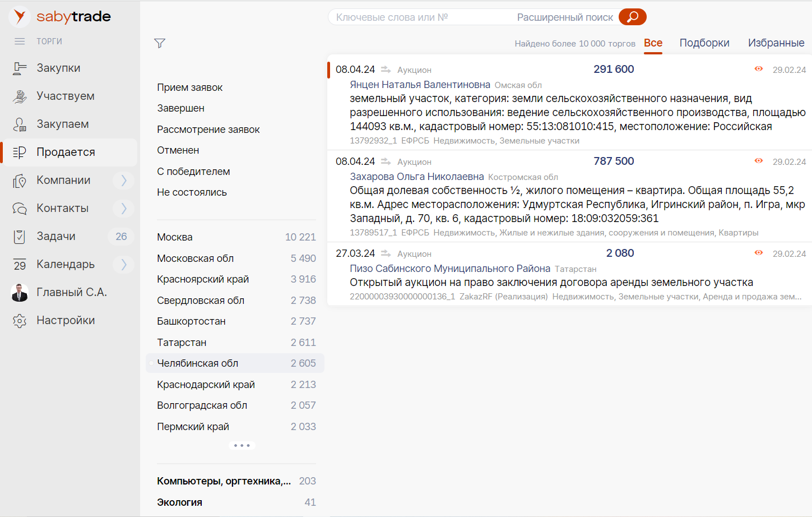The height and width of the screenshot is (517, 812).
Task: Toggle eye icon on Захарова Ольга Николаевна listing
Action: tap(759, 160)
